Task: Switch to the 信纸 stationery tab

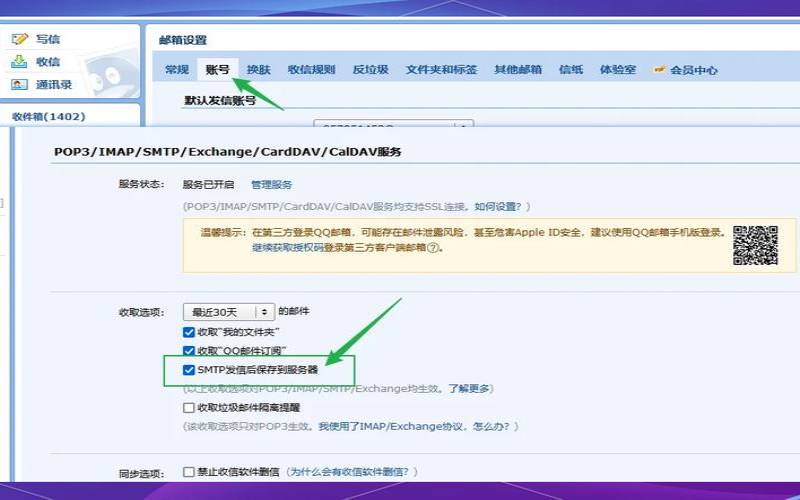Action: point(571,69)
